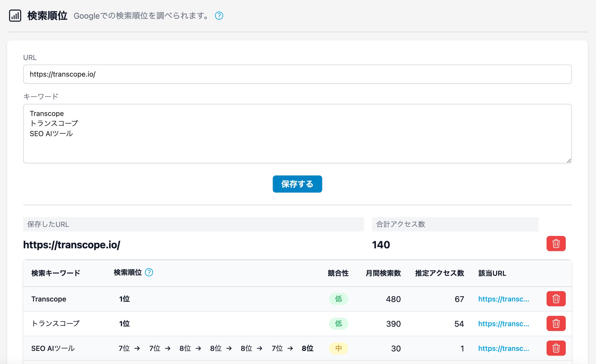
Task: Click the search ranking bar chart icon
Action: coord(15,16)
